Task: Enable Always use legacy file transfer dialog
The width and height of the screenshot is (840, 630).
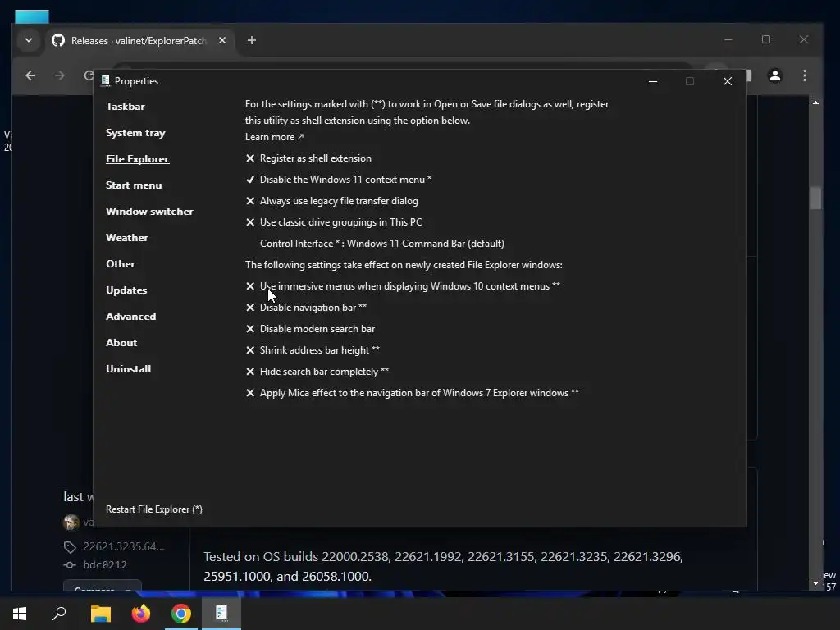Action: pos(331,201)
